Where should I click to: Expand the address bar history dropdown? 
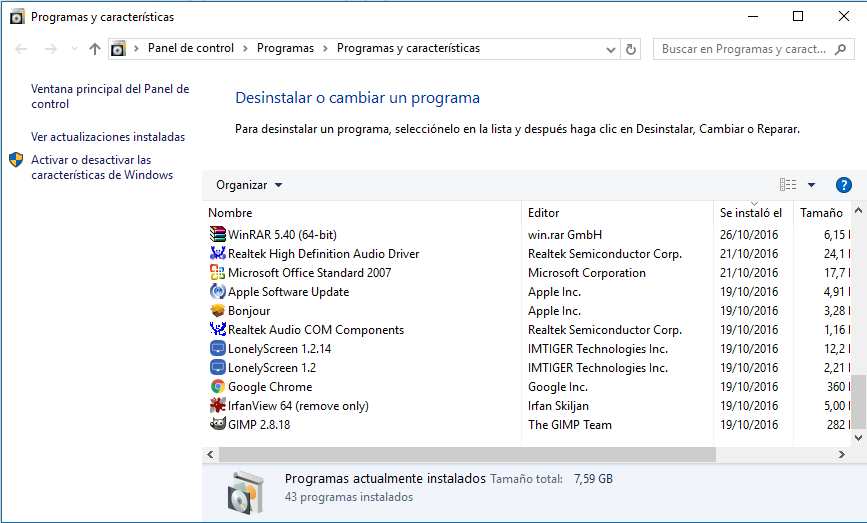[610, 50]
